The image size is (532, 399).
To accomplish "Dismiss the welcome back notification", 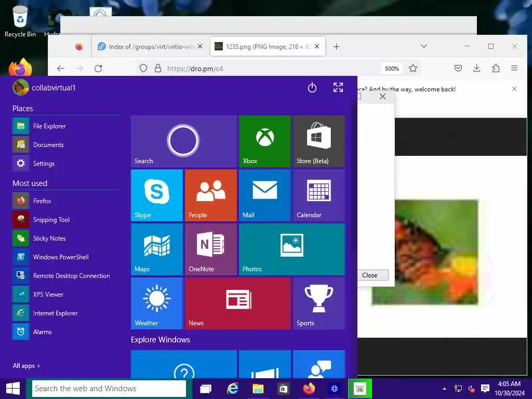I will pyautogui.click(x=514, y=89).
